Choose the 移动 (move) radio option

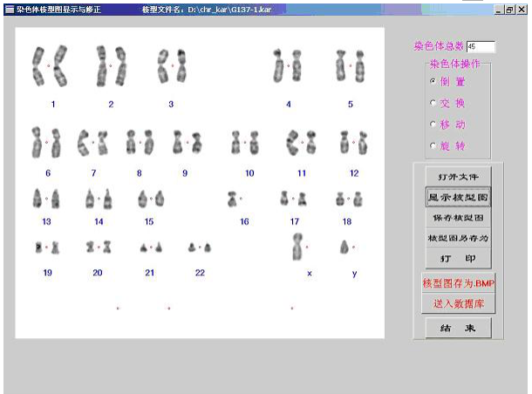(x=433, y=125)
